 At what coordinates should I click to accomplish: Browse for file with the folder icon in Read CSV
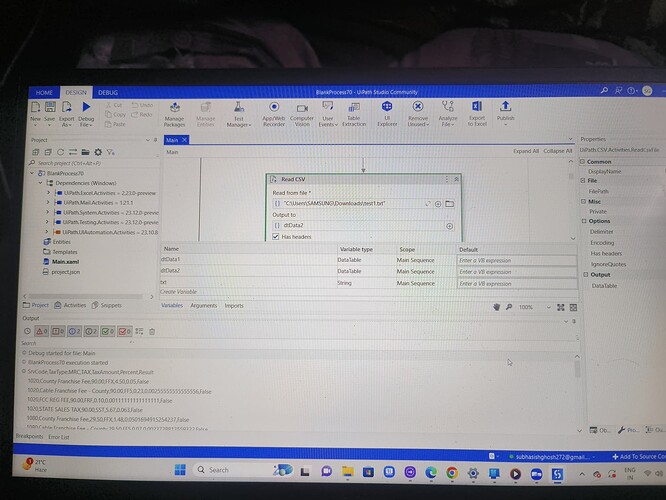449,204
